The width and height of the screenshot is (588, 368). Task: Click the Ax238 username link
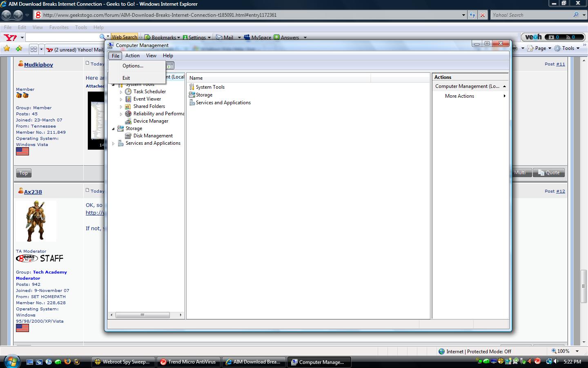[x=33, y=192]
